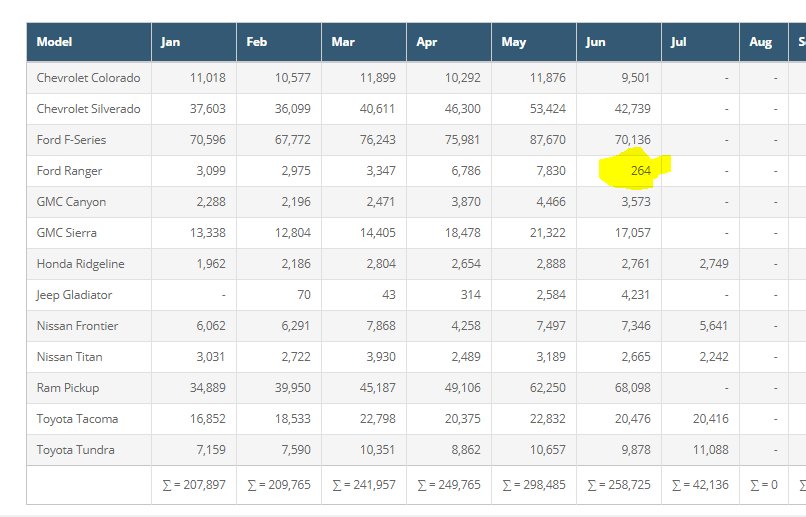
Task: Click Jeep Gladiator February value 70
Action: tap(304, 295)
